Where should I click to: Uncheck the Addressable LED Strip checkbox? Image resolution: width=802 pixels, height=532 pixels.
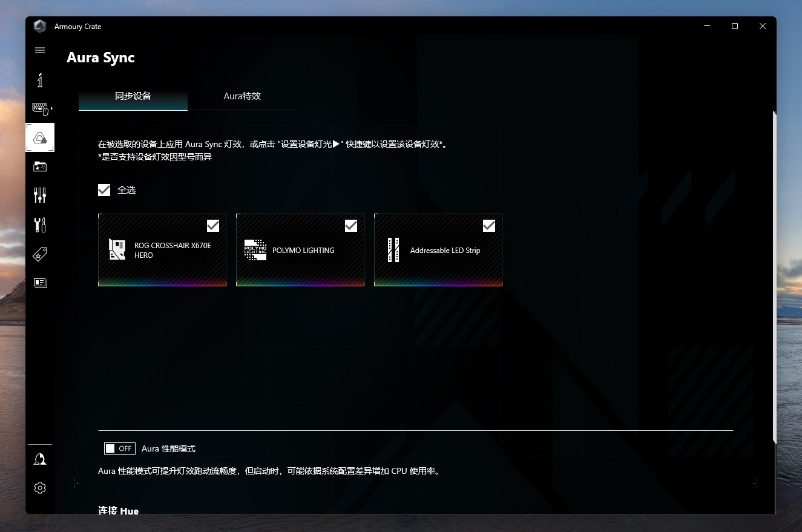click(489, 226)
